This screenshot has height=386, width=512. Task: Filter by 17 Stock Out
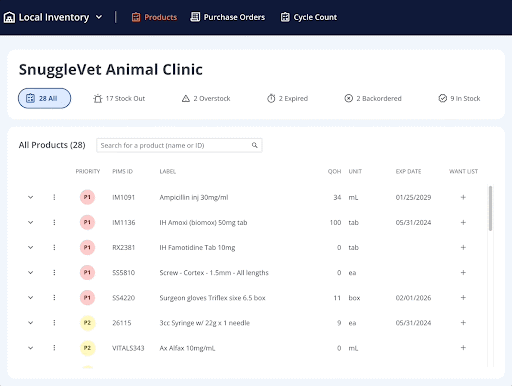click(x=119, y=98)
